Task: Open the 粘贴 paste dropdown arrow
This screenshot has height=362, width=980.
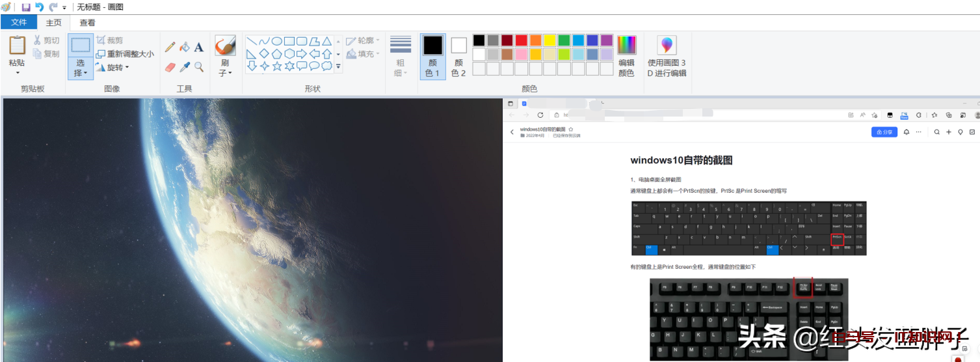Action: 17,73
